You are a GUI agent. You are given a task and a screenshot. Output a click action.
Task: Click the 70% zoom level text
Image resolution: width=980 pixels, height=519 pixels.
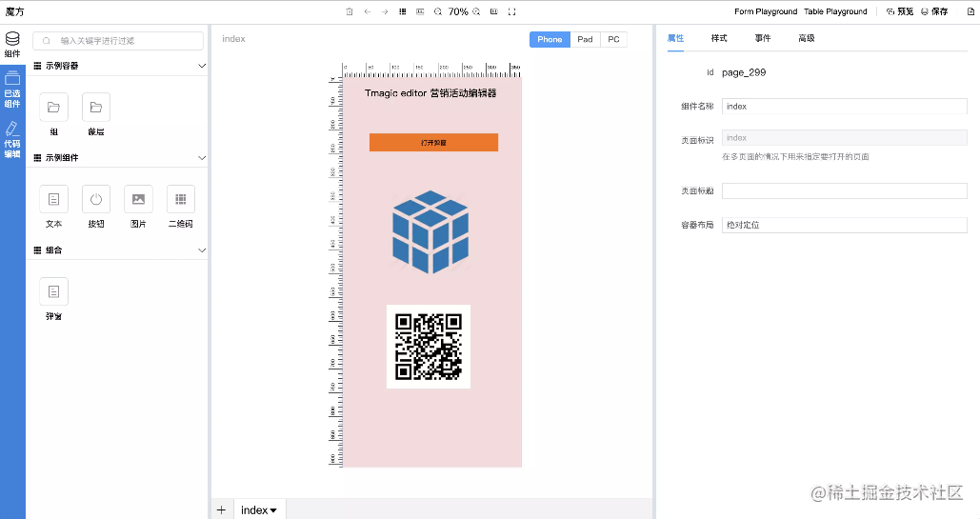tap(458, 11)
